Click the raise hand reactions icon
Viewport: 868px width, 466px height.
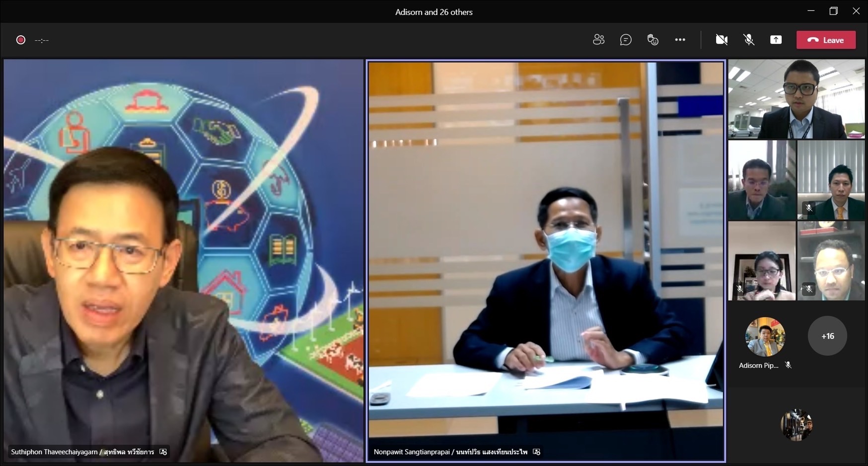click(x=652, y=40)
